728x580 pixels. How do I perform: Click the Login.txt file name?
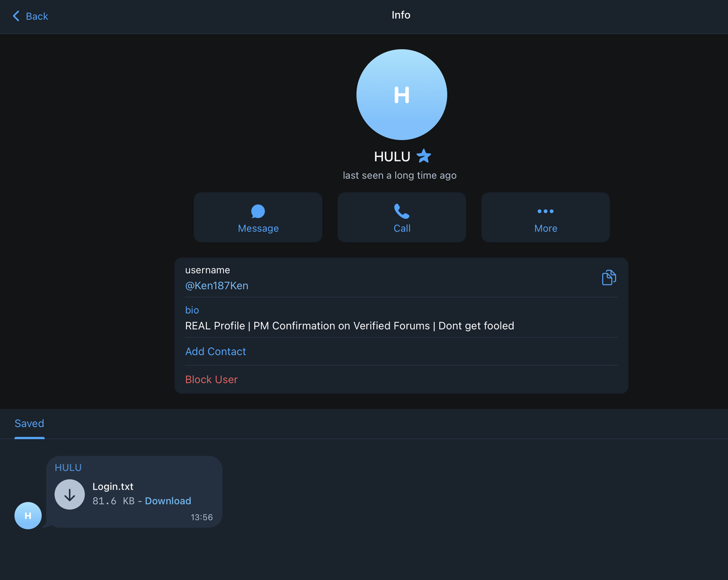pos(113,487)
